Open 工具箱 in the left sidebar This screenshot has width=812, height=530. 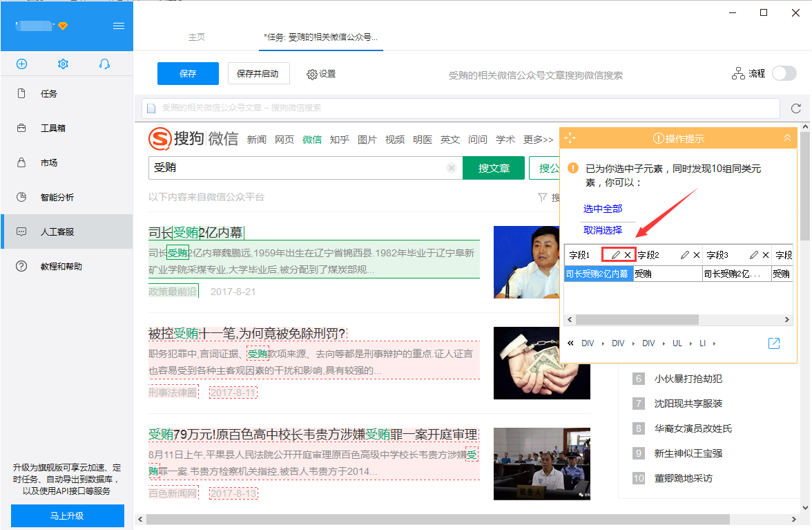click(x=52, y=128)
